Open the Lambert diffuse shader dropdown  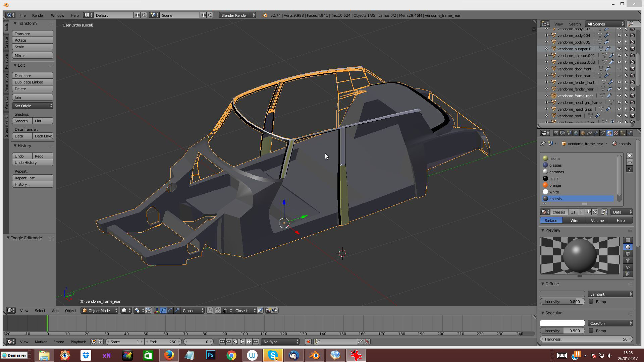pyautogui.click(x=610, y=294)
